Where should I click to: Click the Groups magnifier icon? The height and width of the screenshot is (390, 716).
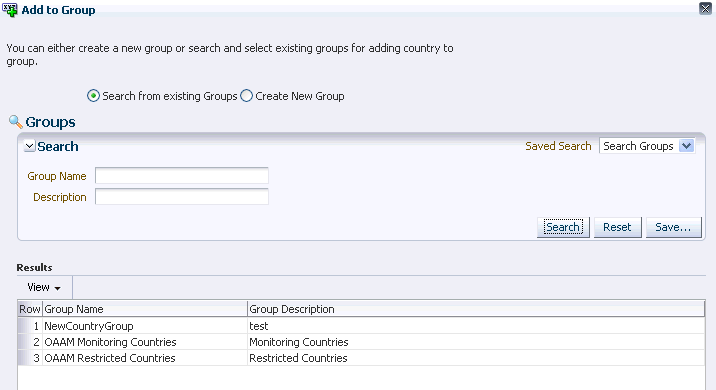16,122
